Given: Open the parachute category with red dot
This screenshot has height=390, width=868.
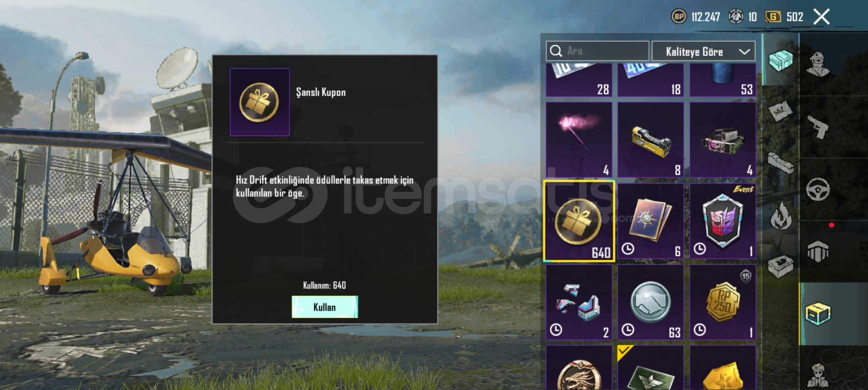Looking at the screenshot, I should [818, 251].
